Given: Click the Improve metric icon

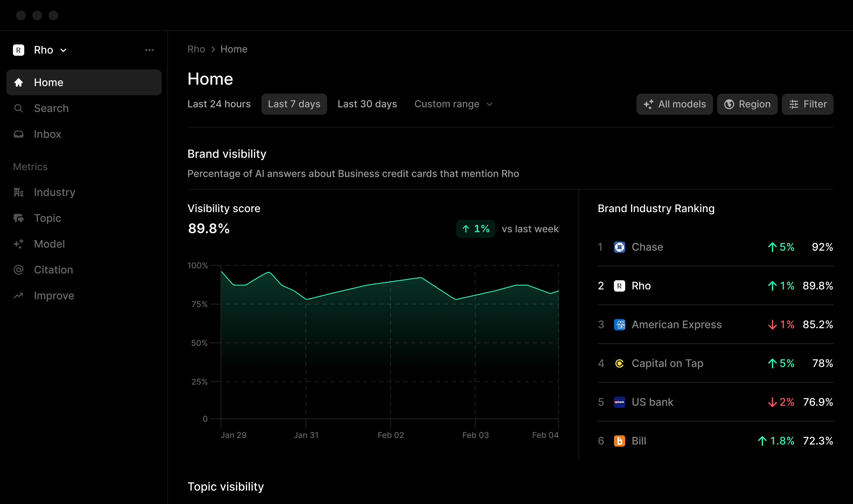Looking at the screenshot, I should pyautogui.click(x=19, y=296).
